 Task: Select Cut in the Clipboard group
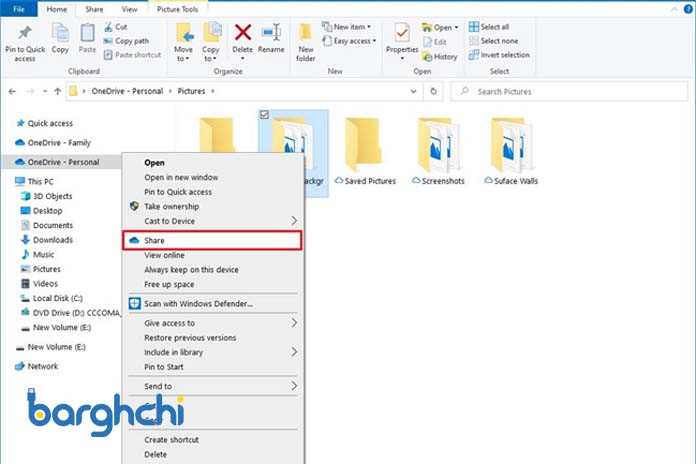(116, 27)
